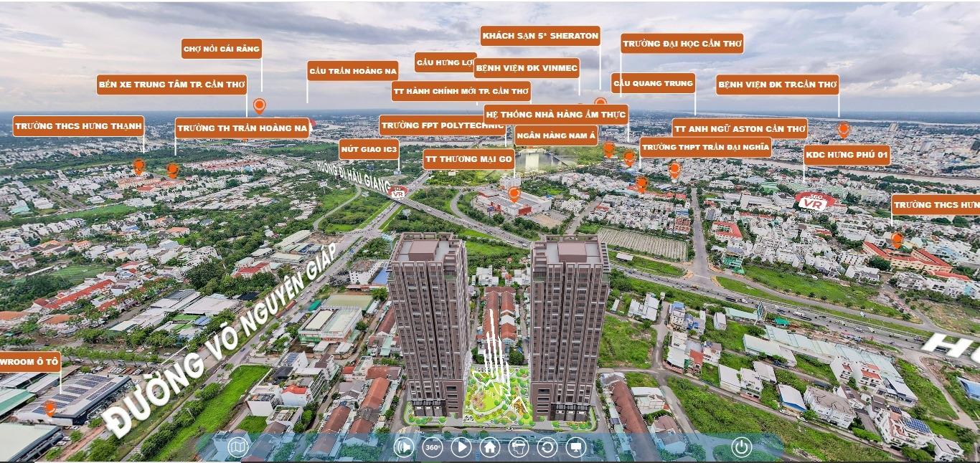Screen dimensions: 980x463
Task: Select Chợ Nổi Cái Răng label
Action: (x=222, y=49)
